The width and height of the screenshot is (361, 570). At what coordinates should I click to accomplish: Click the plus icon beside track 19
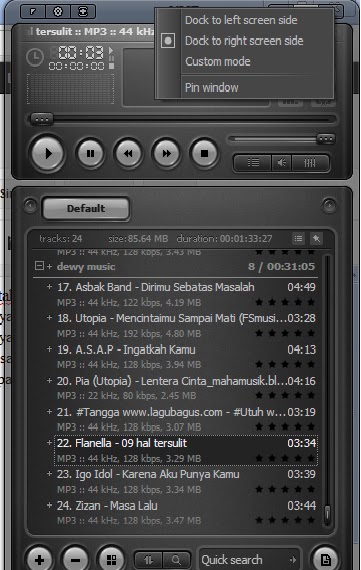(x=49, y=349)
